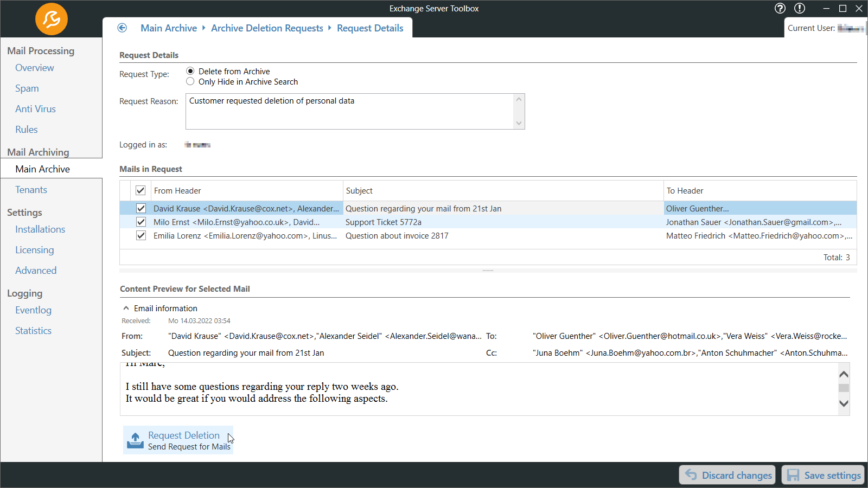Click the Request Deletion upload icon
The width and height of the screenshot is (868, 488).
[x=135, y=440]
